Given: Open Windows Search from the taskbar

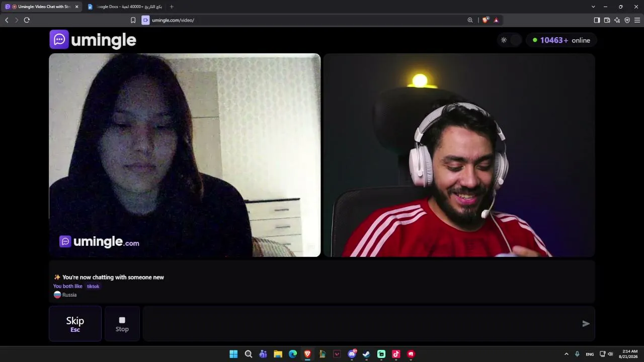Looking at the screenshot, I should (x=248, y=354).
